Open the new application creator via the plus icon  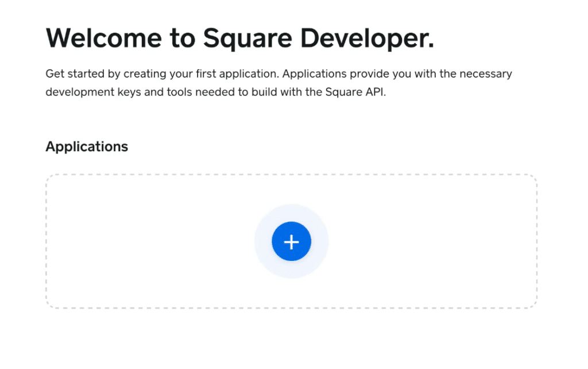[x=291, y=241]
